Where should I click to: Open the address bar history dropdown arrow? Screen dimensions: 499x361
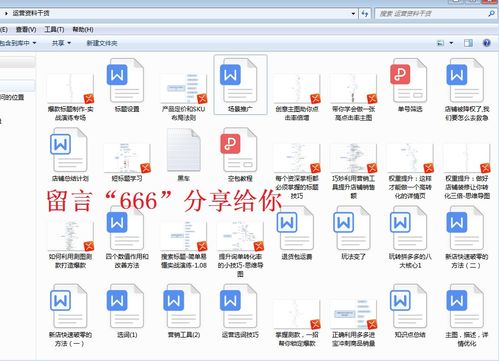click(x=353, y=14)
